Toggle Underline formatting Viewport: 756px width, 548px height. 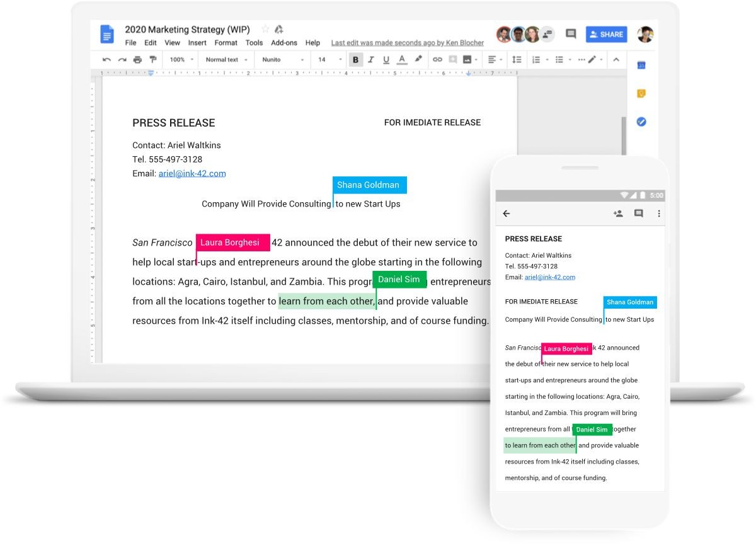[x=386, y=60]
